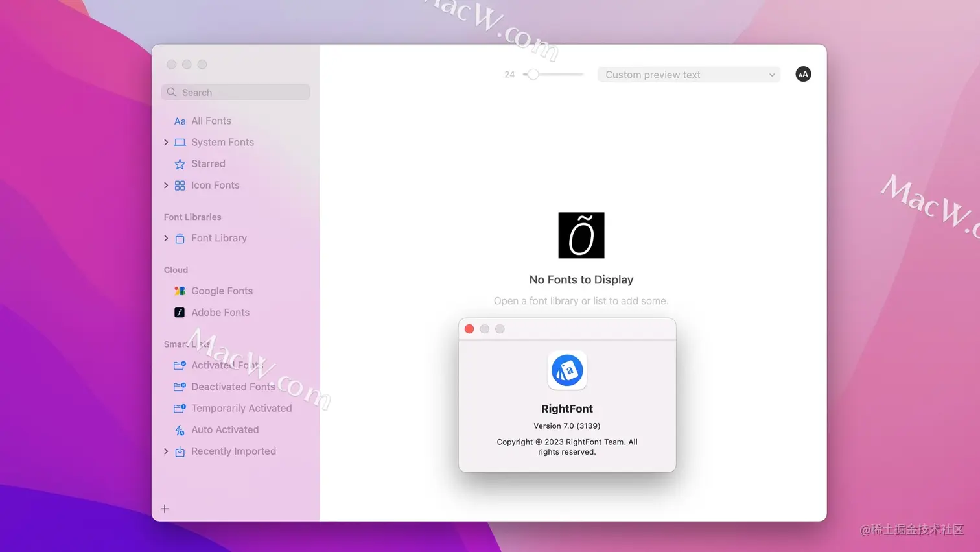Click the copyright notice text
This screenshot has width=980, height=552.
(567, 447)
